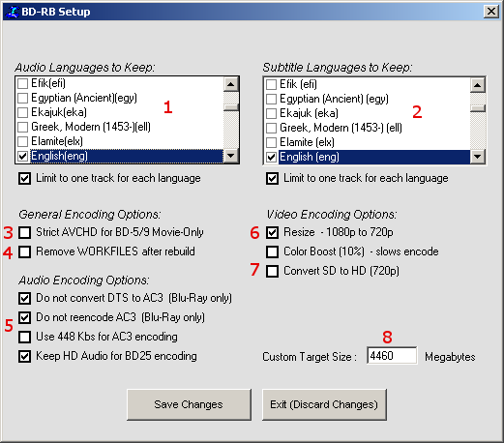This screenshot has height=443, width=504.
Task: Check Elamite (elx) in Subtitle Languages list
Action: (271, 142)
